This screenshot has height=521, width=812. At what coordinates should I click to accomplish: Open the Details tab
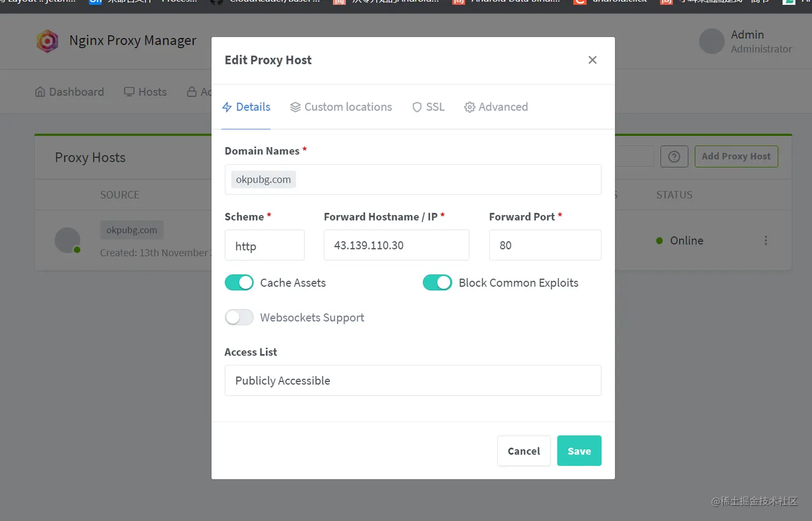coord(246,107)
